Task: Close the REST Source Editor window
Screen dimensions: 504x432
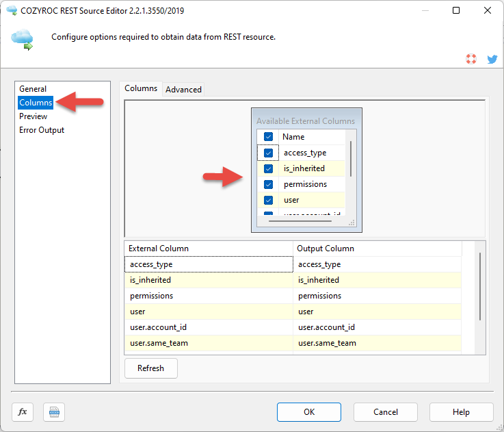Action: [x=488, y=11]
